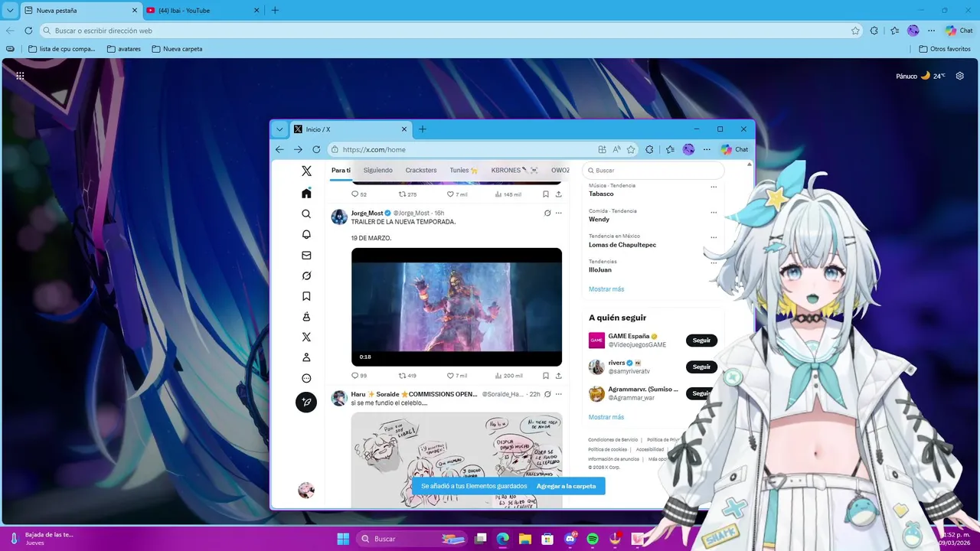Share the Jorge_Most trailer post

point(558,376)
